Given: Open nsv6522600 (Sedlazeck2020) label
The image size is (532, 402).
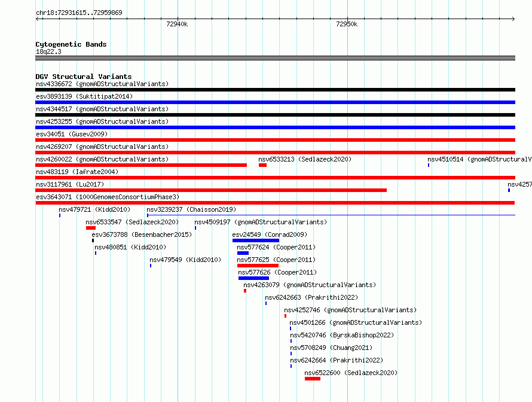Looking at the screenshot, I should click(351, 373).
